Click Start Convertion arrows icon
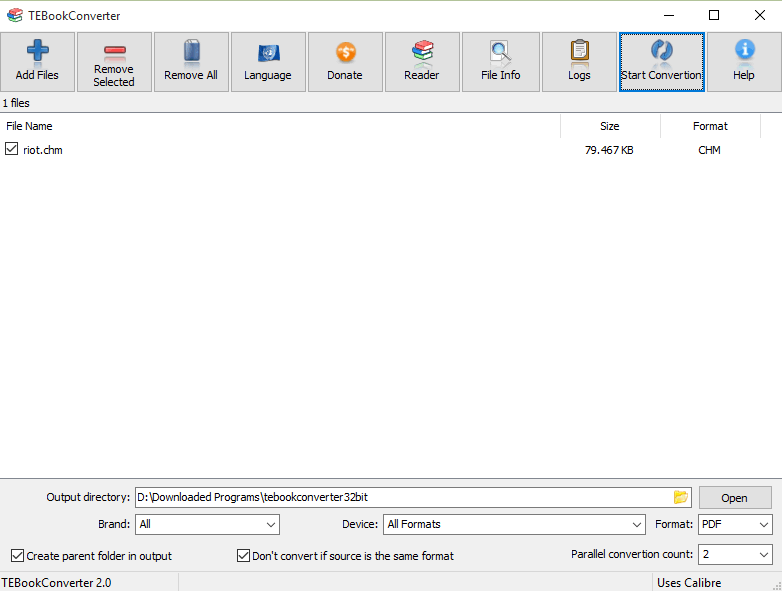Screen dimensions: 782x591 (661, 51)
